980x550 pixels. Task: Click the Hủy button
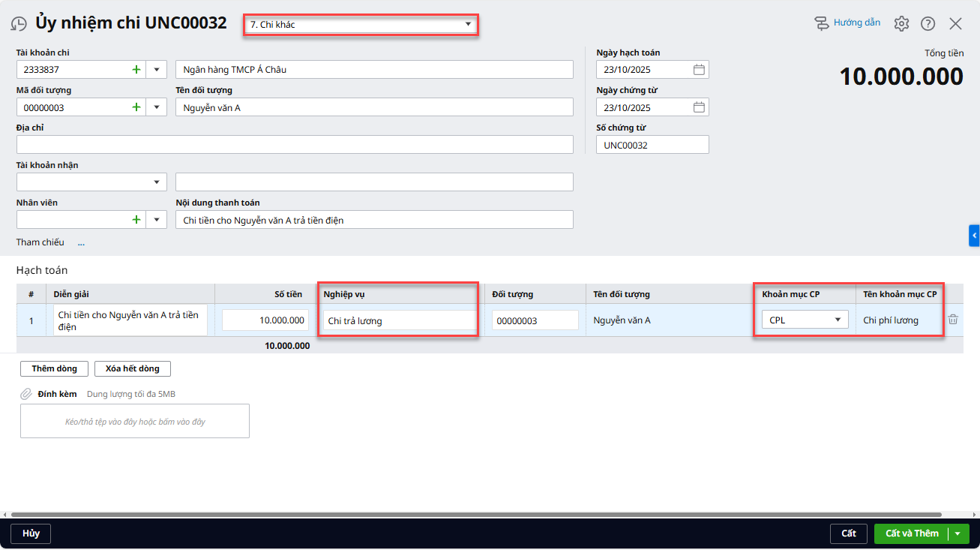point(31,533)
